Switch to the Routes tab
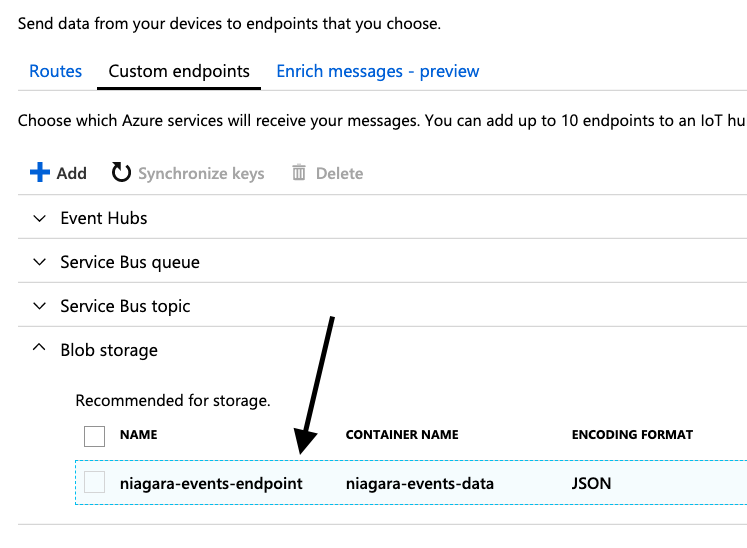This screenshot has width=747, height=548. tap(55, 71)
